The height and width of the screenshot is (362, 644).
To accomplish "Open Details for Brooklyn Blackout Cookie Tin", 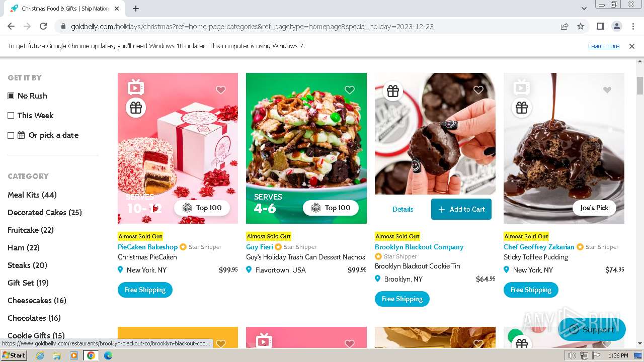I will click(403, 209).
